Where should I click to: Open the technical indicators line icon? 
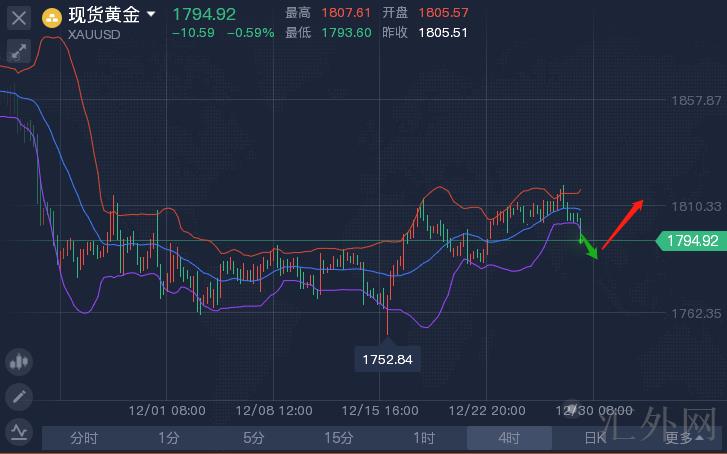(19, 431)
